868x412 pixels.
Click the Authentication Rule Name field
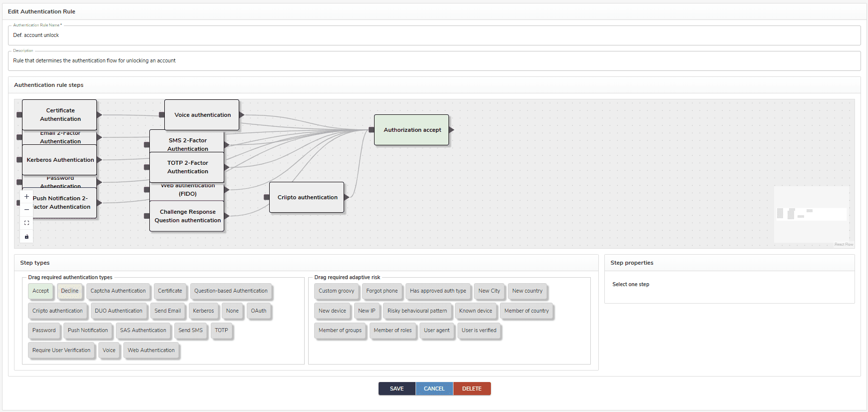(434, 35)
